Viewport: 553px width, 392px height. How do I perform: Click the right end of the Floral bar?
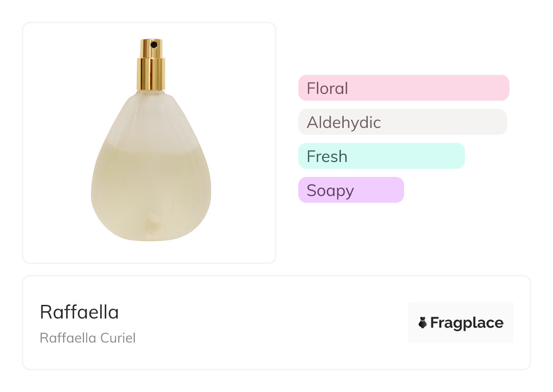503,88
